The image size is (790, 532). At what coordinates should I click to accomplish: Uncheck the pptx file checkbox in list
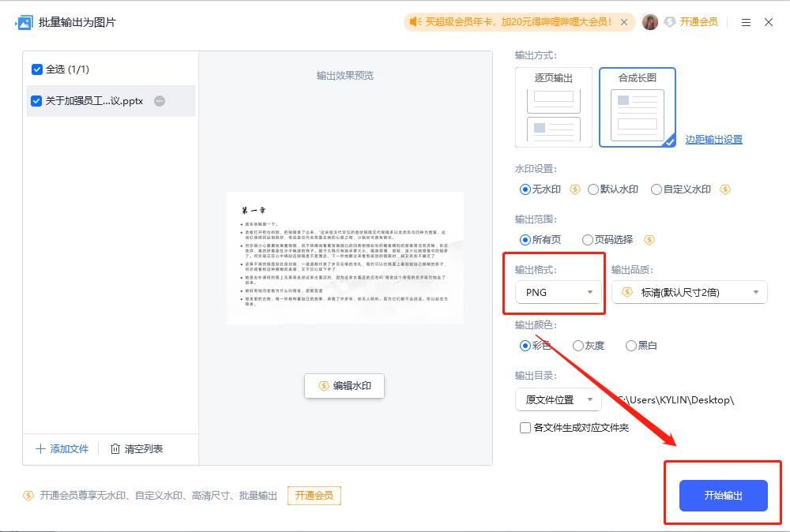point(36,101)
